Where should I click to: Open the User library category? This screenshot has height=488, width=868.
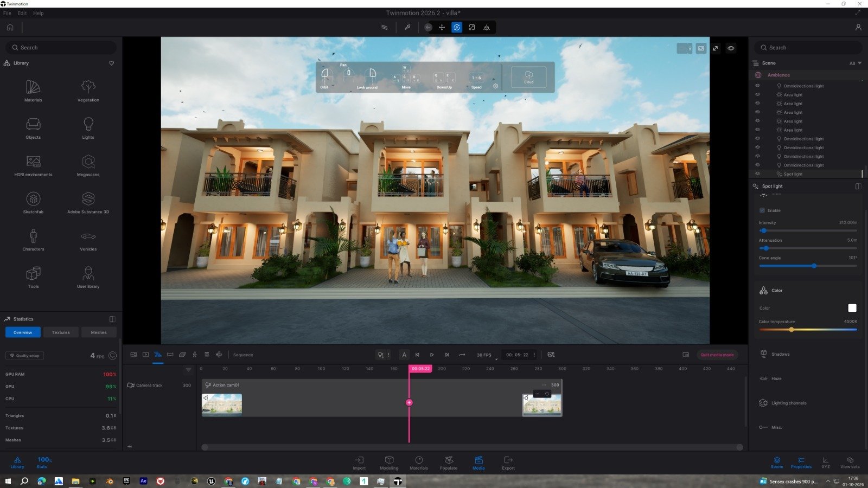88,277
